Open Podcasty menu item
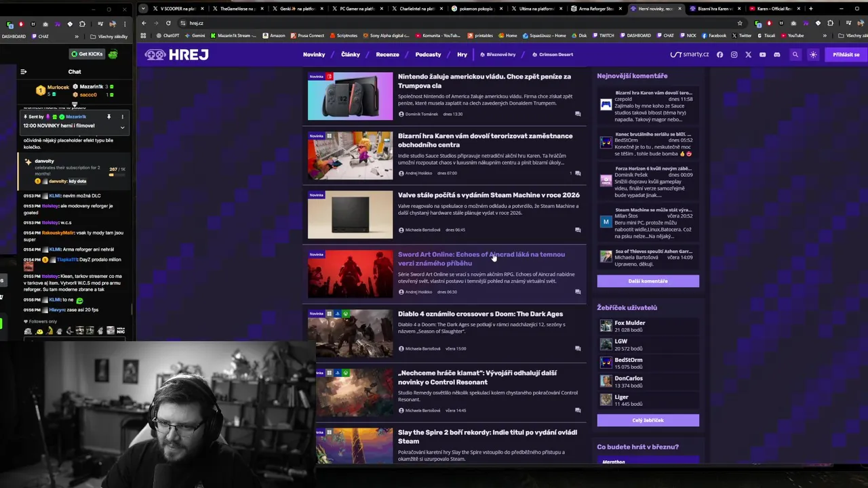This screenshot has width=868, height=488. point(428,54)
